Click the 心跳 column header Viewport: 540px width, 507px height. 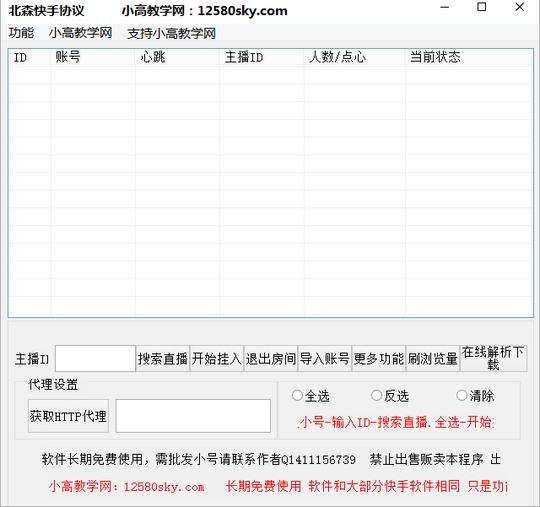[177, 57]
